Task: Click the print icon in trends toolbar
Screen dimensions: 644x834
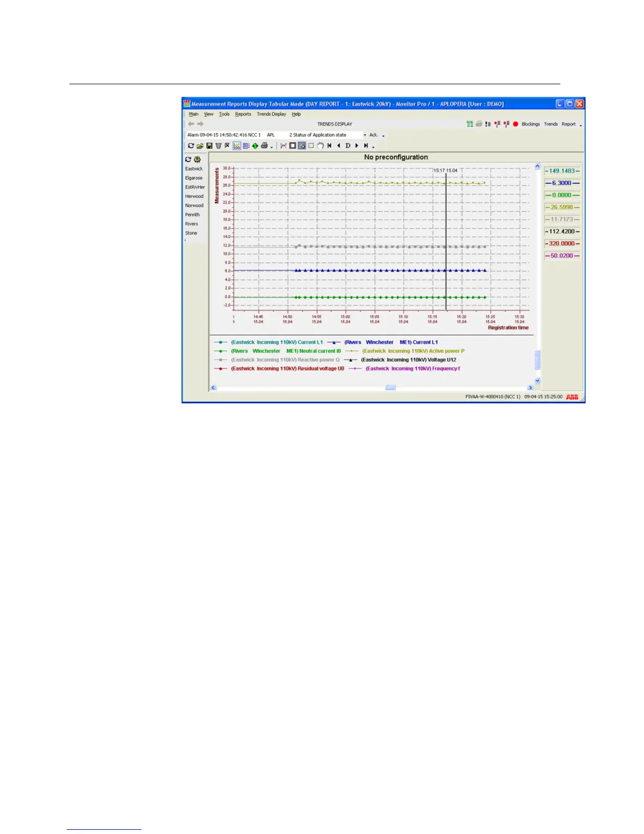Action: tap(264, 145)
